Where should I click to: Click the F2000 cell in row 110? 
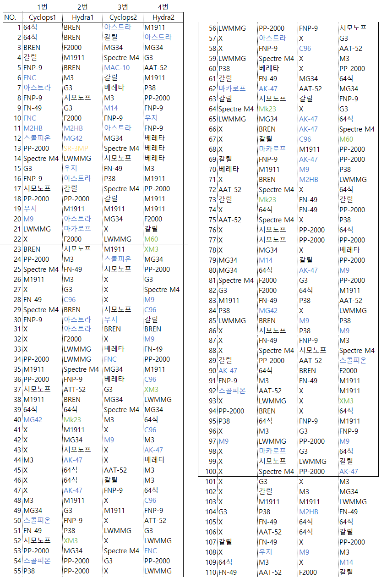coord(308,572)
